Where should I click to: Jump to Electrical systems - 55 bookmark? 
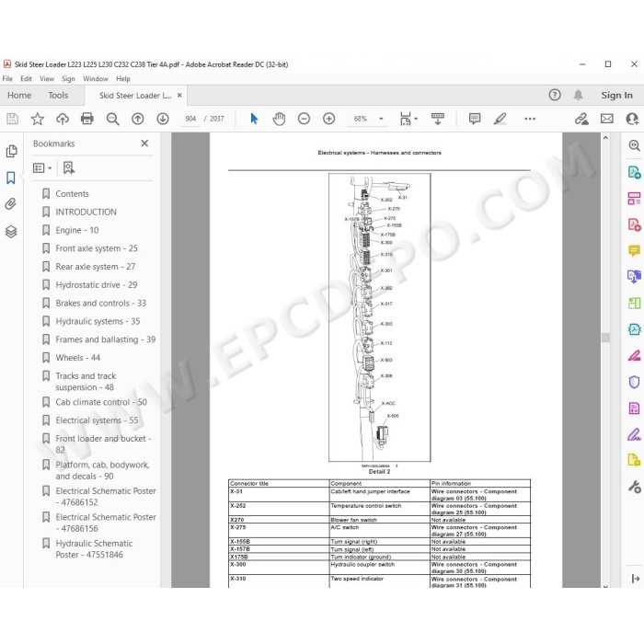click(97, 420)
